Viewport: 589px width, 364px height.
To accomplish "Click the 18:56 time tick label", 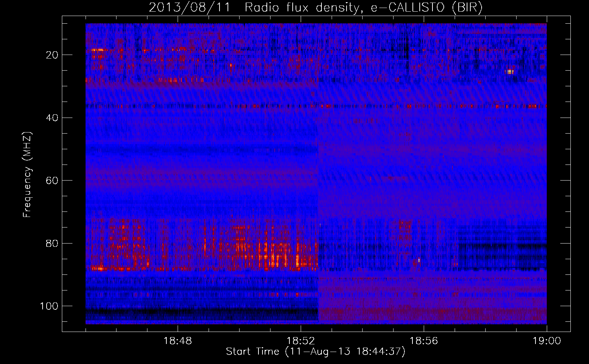I will pyautogui.click(x=424, y=341).
